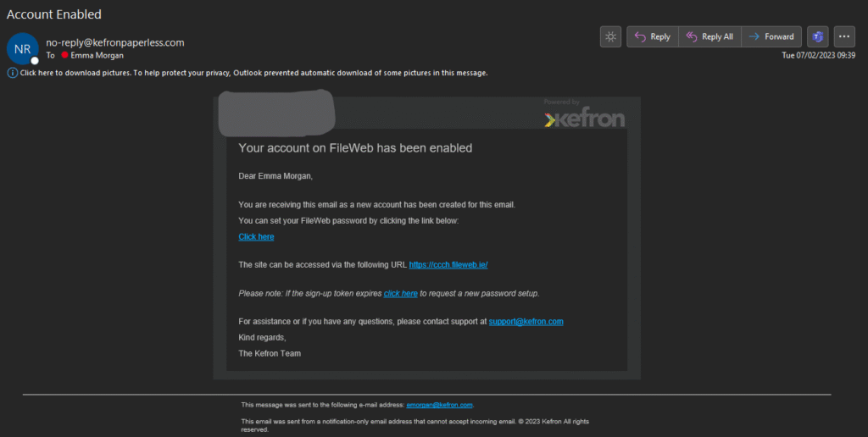Click the 'Account Enabled' subject heading

(x=54, y=14)
